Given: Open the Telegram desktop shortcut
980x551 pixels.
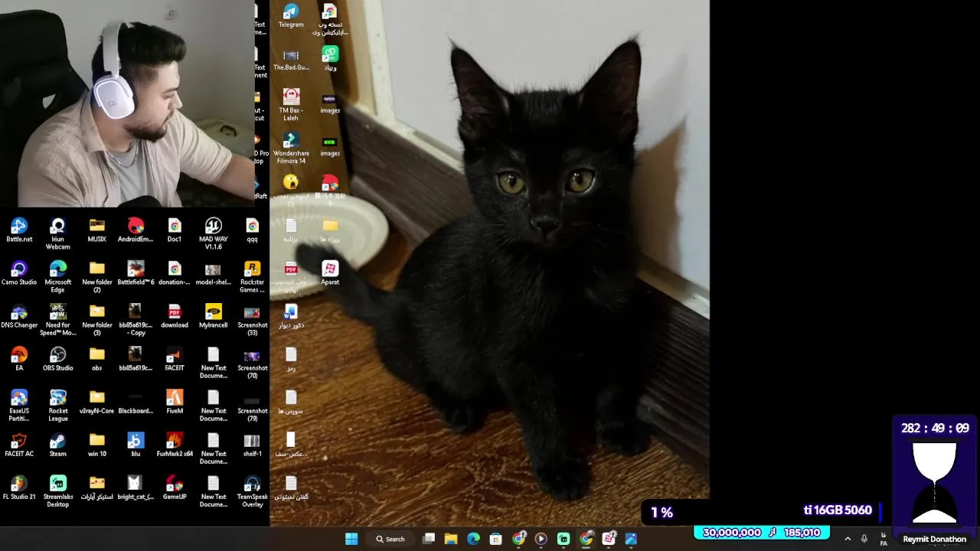Looking at the screenshot, I should click(291, 15).
